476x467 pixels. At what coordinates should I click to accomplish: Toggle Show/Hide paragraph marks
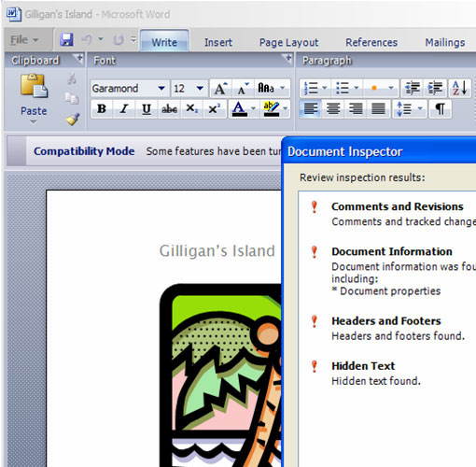tap(440, 109)
